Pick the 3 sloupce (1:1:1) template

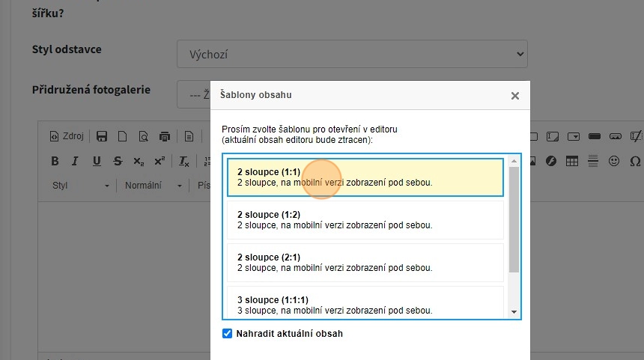coord(365,305)
